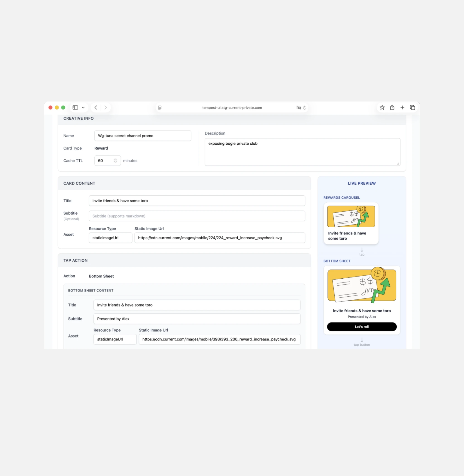Click the 'Presented by Alex' preview text
464x476 pixels.
point(362,317)
